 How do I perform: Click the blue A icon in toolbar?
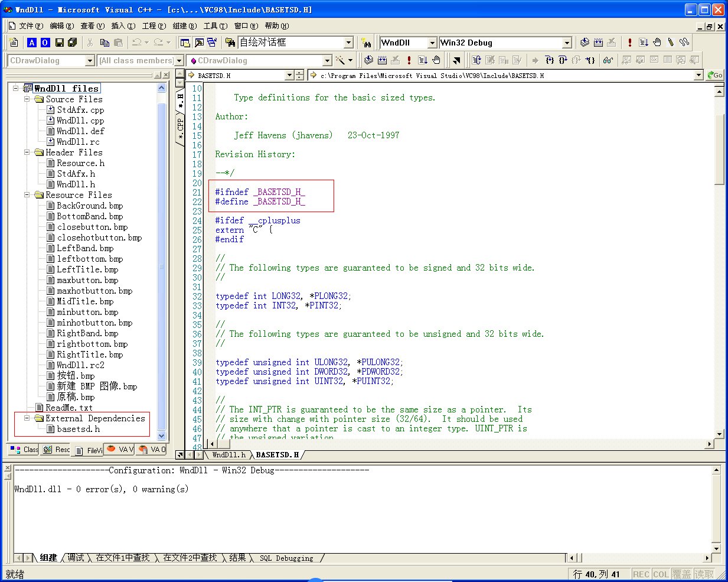pos(32,43)
